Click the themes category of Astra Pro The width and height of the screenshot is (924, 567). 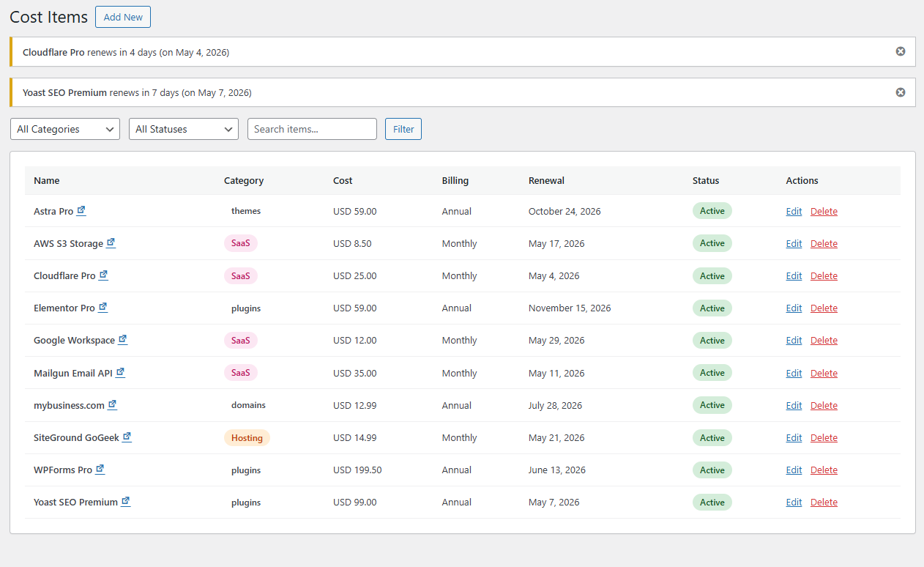[246, 211]
